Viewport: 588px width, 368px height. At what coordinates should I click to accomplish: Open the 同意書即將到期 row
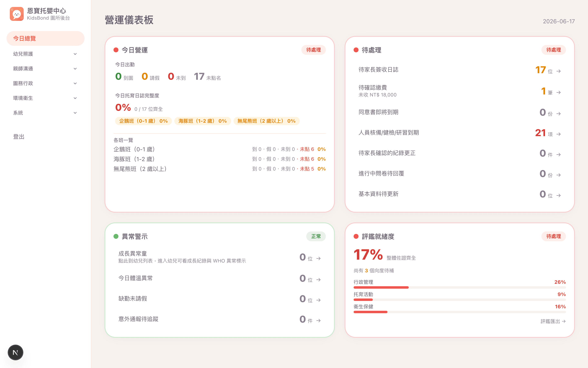[x=459, y=112]
